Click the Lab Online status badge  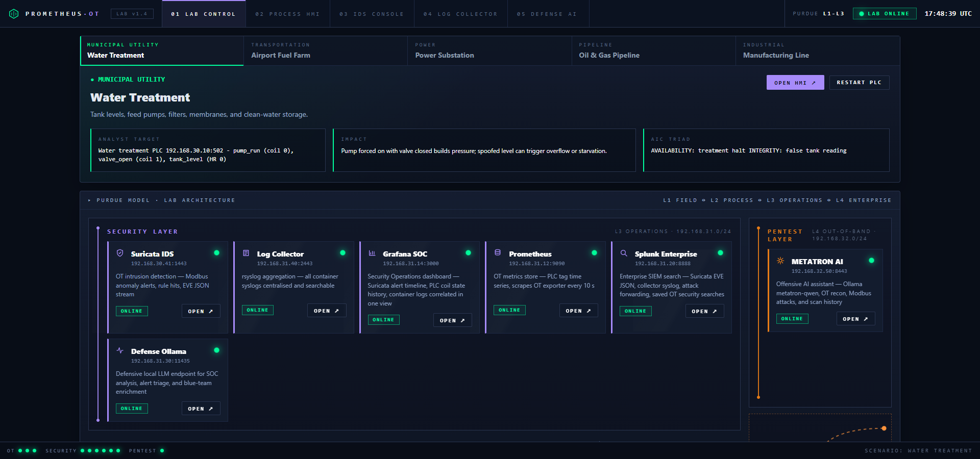885,14
